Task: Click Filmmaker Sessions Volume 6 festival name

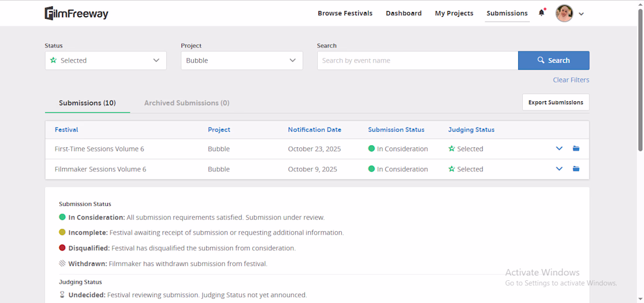Action: point(100,169)
